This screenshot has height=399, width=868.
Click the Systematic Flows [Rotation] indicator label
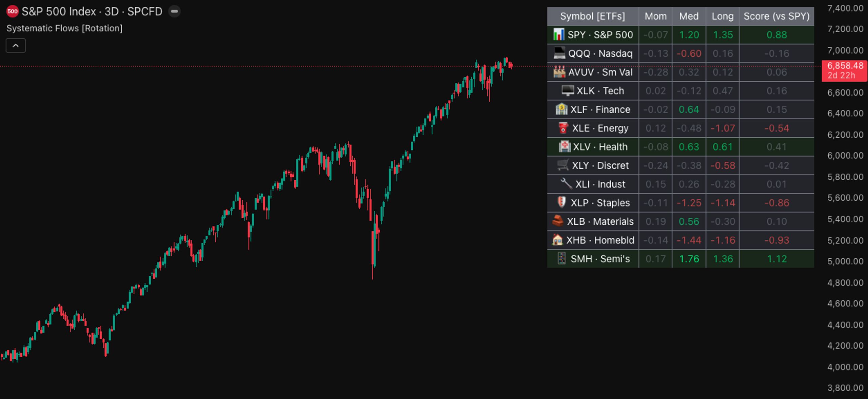64,28
